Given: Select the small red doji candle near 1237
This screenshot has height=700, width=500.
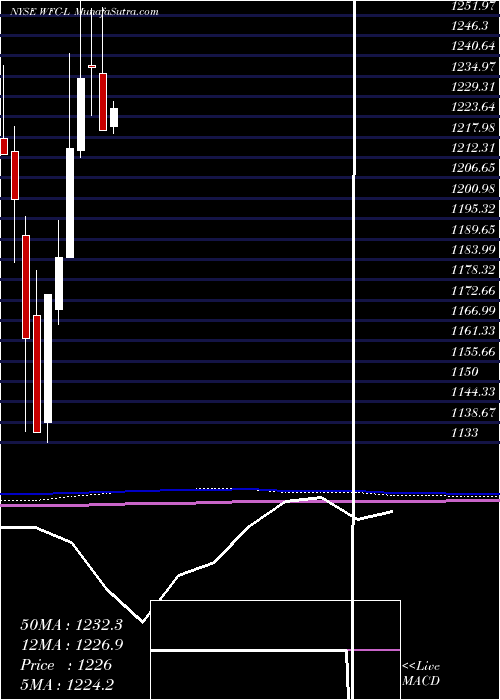Looking at the screenshot, I should (x=92, y=66).
